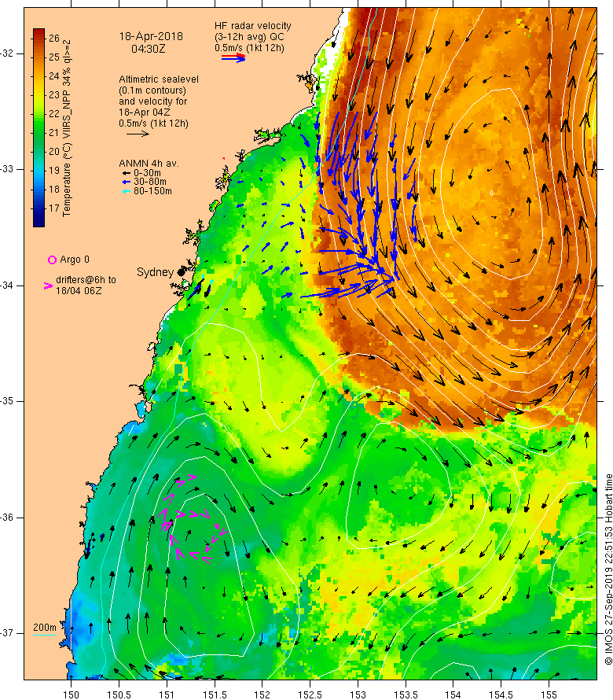Click the '200m' isobath label
Viewport: 613px width, 700px height.
[45, 628]
